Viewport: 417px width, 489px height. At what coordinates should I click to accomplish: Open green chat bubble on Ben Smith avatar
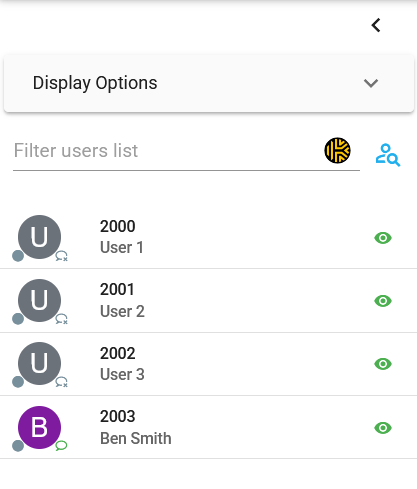[x=61, y=445]
